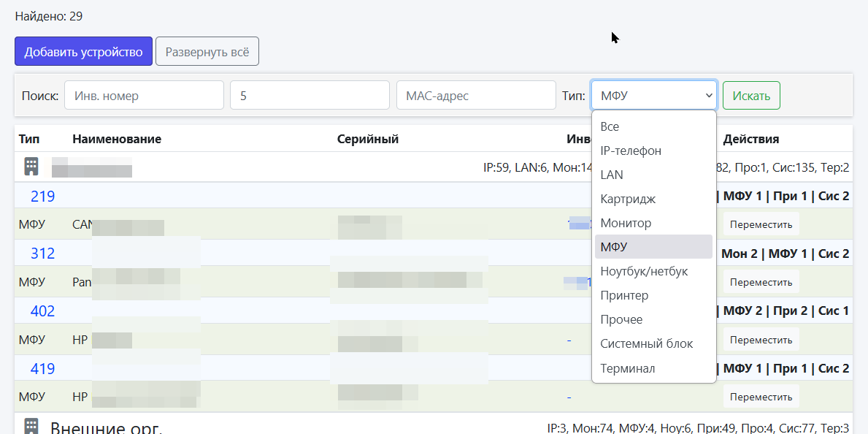Screen dimensions: 868x434
Task: Open room link 402
Action: click(x=42, y=311)
